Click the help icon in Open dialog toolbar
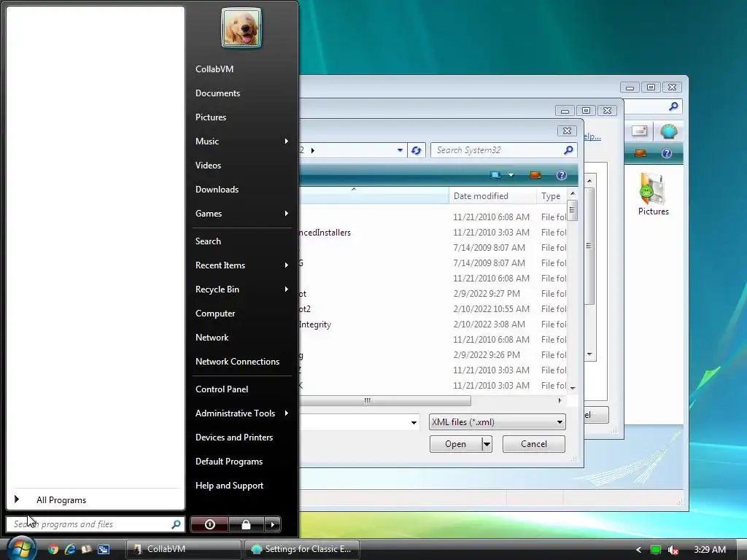The image size is (747, 560). point(562,175)
